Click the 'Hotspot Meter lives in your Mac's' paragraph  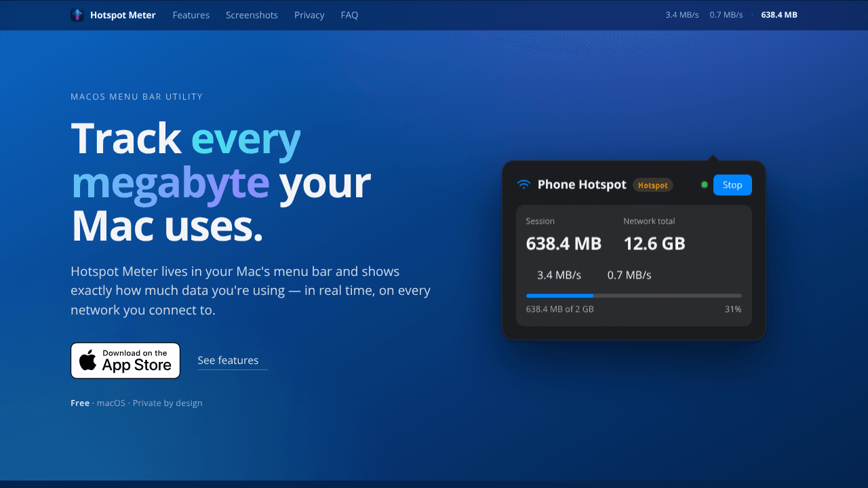pos(250,291)
